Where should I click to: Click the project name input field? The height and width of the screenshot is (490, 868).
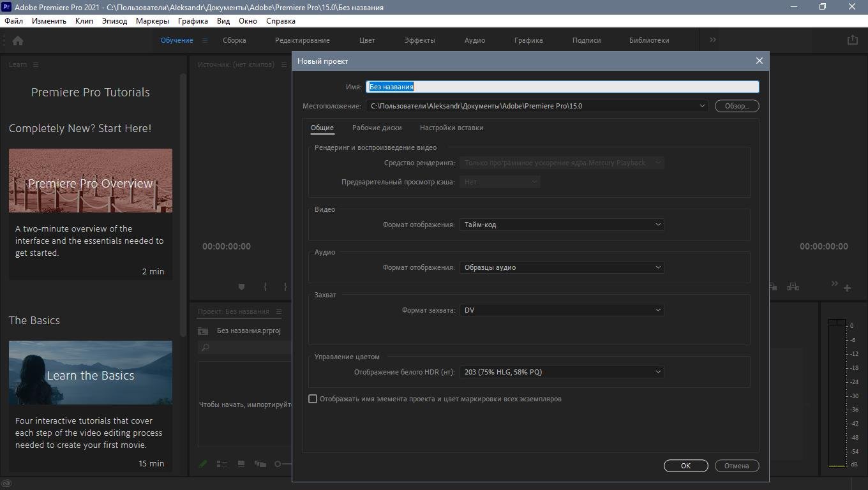(x=562, y=87)
